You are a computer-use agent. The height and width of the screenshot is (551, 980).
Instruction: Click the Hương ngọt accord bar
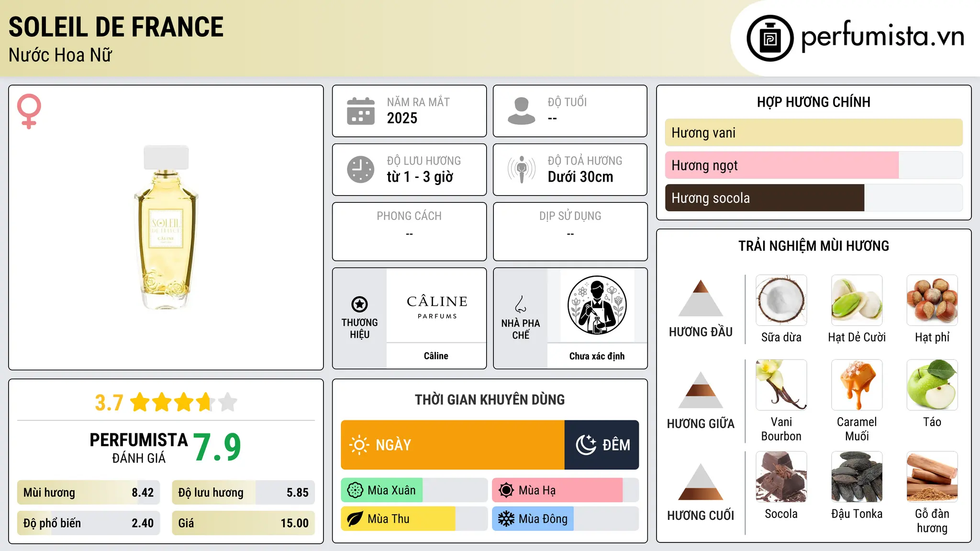click(813, 165)
